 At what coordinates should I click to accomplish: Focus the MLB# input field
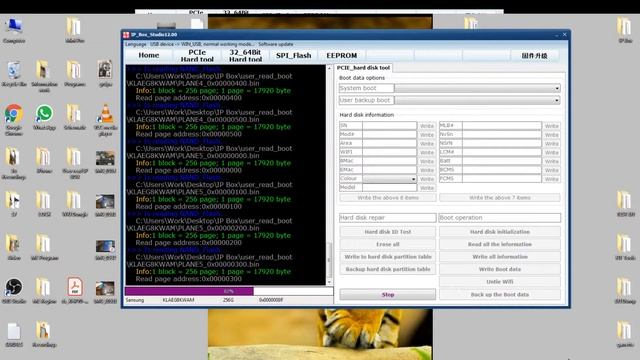point(502,126)
